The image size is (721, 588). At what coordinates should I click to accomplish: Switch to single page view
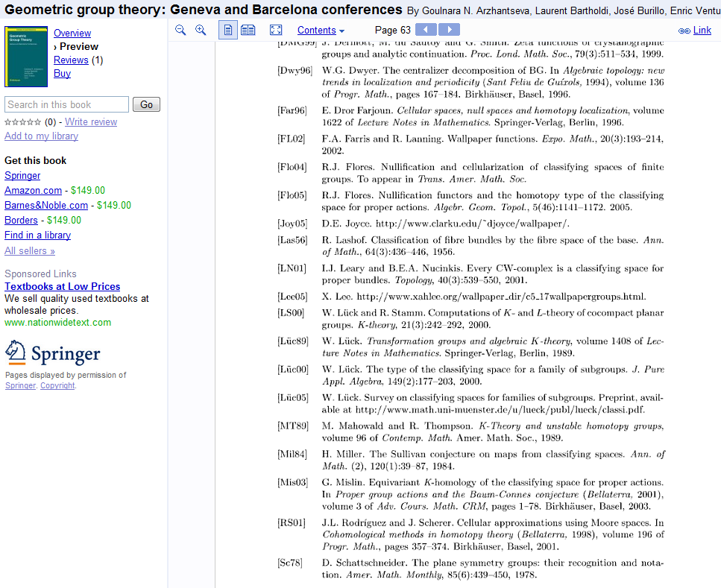coord(228,30)
